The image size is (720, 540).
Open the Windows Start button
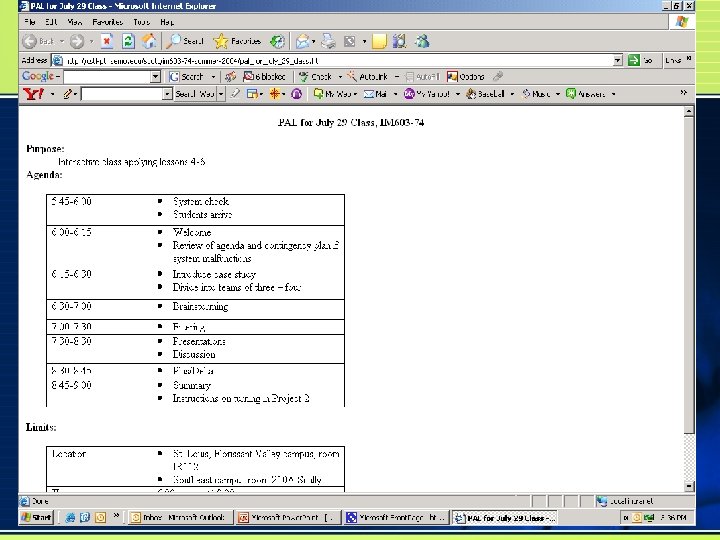[36, 518]
